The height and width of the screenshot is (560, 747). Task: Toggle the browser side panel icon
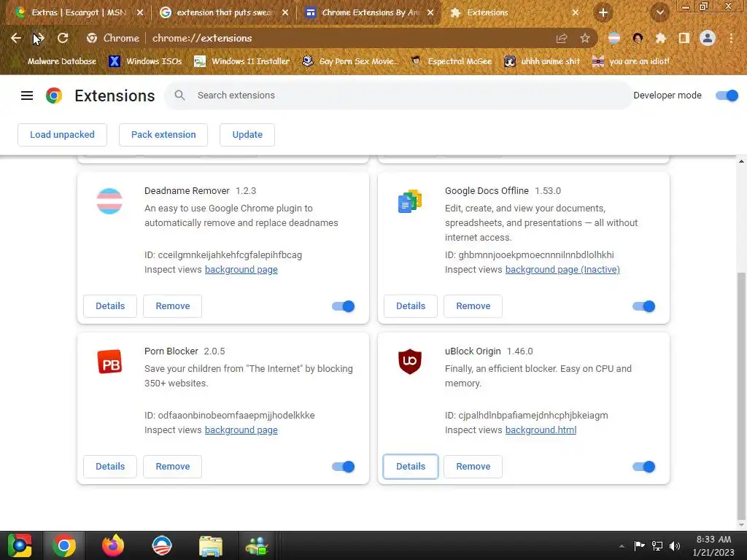(x=684, y=38)
